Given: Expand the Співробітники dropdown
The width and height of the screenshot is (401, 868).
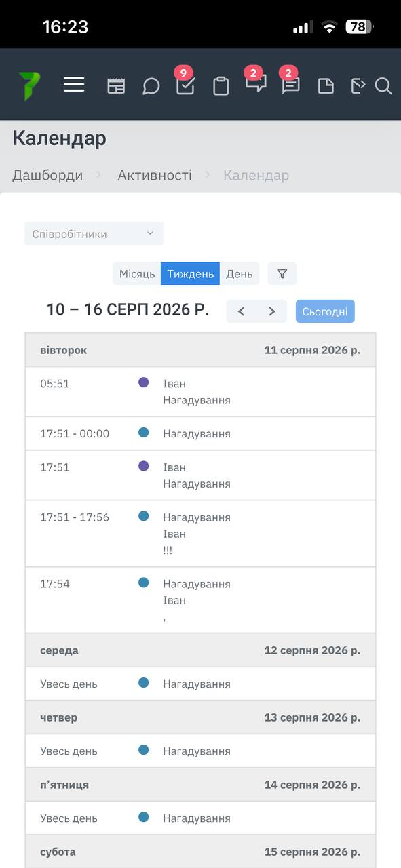Looking at the screenshot, I should click(x=94, y=234).
